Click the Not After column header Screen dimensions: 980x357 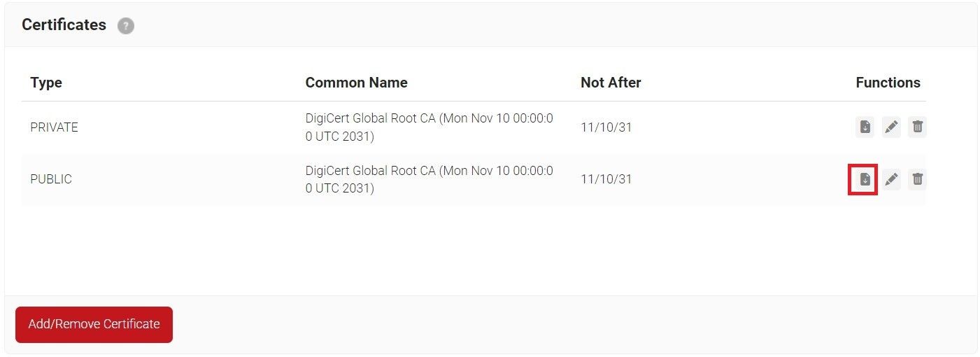(611, 83)
